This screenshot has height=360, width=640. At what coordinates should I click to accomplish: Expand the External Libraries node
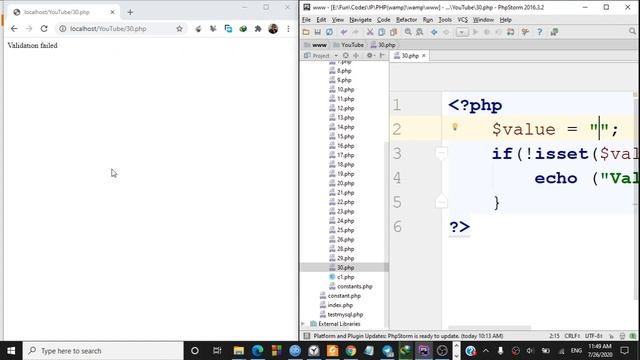tap(303, 324)
